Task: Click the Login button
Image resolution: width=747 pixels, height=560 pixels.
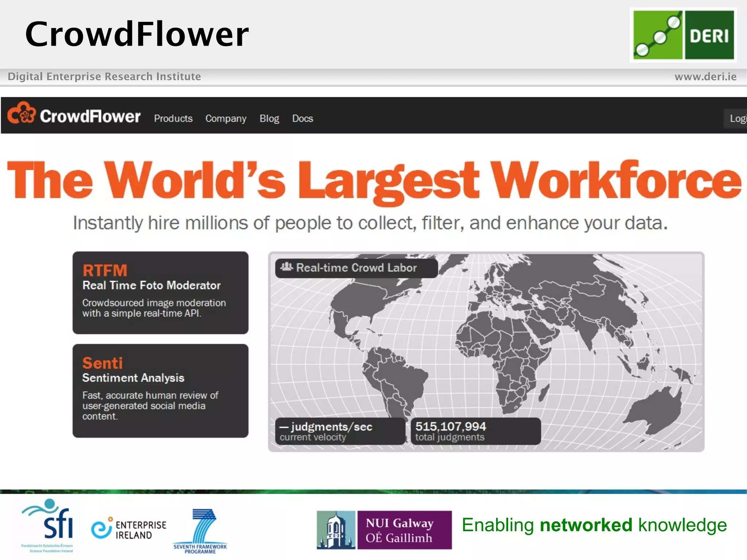Action: coord(736,118)
